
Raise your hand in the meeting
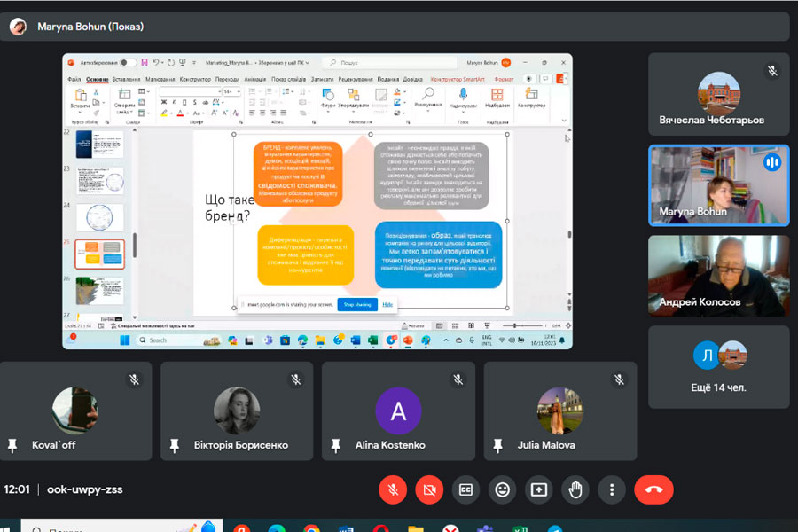(575, 489)
